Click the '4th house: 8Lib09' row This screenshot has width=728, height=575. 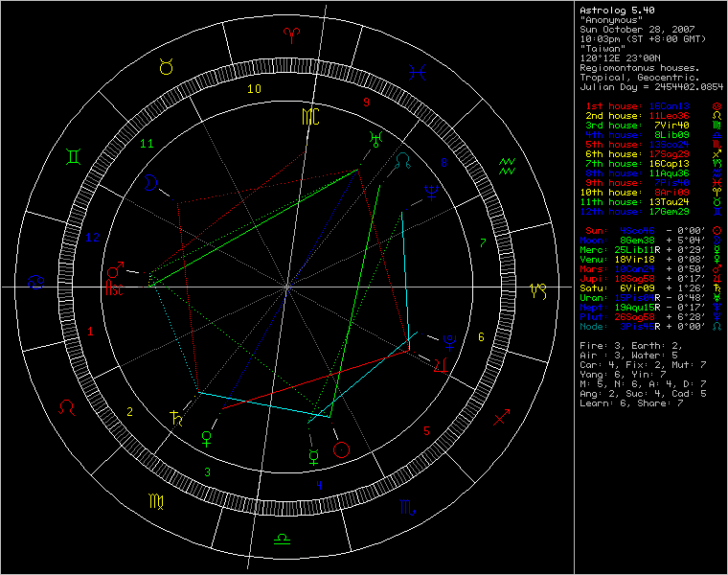637,135
